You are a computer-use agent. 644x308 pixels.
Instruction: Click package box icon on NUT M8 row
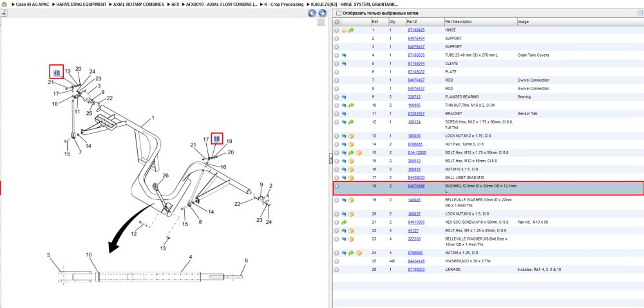[359, 253]
